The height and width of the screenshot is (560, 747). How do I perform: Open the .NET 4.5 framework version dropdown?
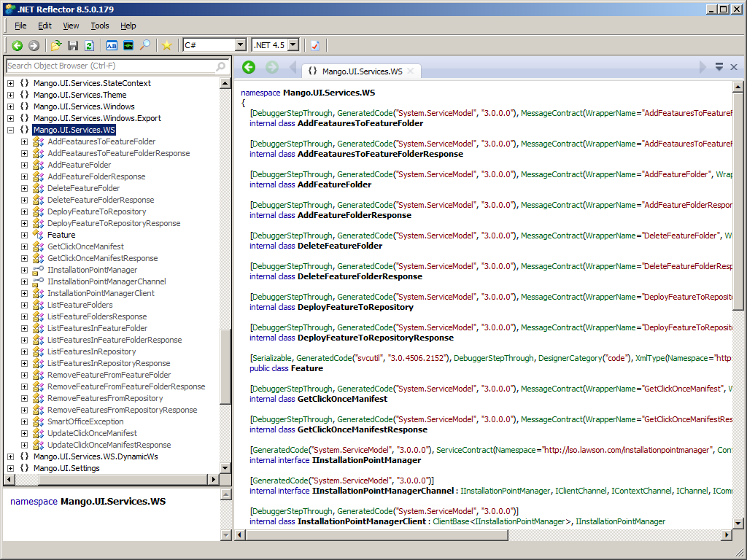[293, 45]
